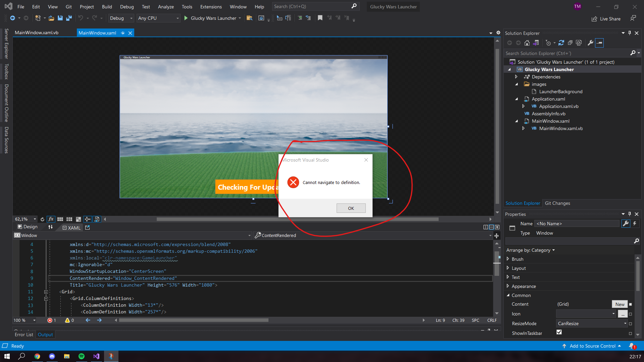Click the designer horizontal scrollbar thumb

tap(297, 219)
